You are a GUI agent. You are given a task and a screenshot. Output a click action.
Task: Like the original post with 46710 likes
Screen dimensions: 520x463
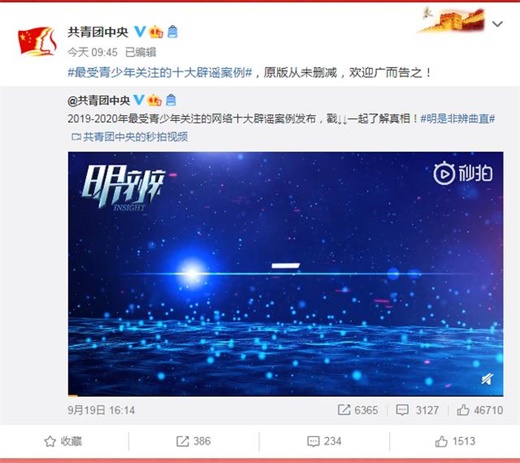point(480,410)
